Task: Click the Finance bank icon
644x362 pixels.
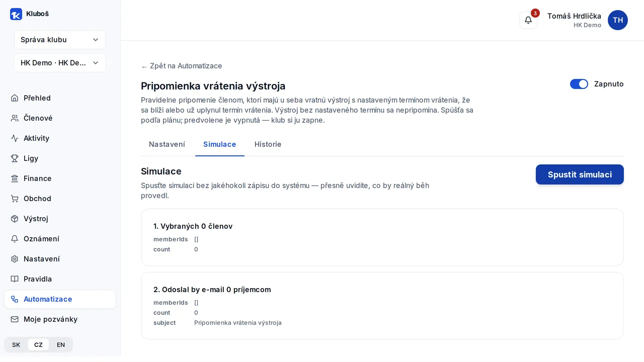Action: 15,178
